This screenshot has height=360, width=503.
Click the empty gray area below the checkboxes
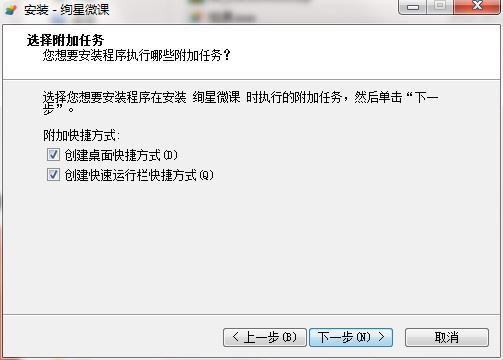click(x=251, y=247)
